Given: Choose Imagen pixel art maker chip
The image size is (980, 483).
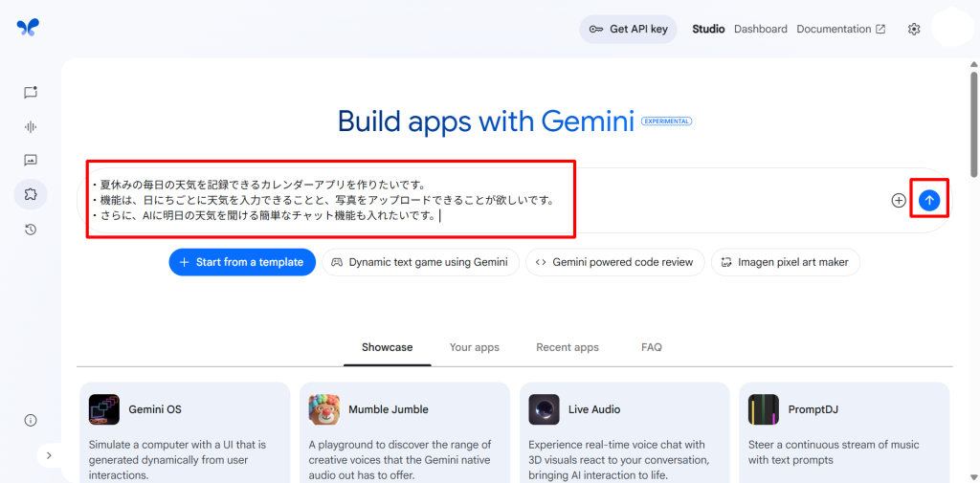Looking at the screenshot, I should click(x=785, y=262).
